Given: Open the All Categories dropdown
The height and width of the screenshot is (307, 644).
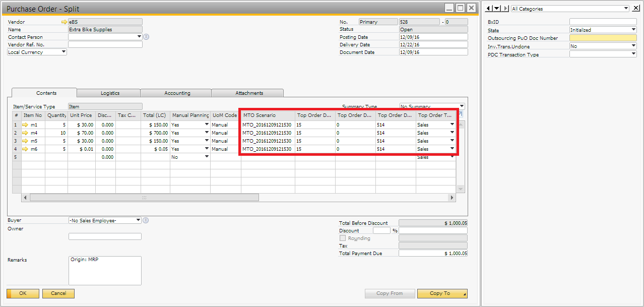Looking at the screenshot, I should pos(626,9).
